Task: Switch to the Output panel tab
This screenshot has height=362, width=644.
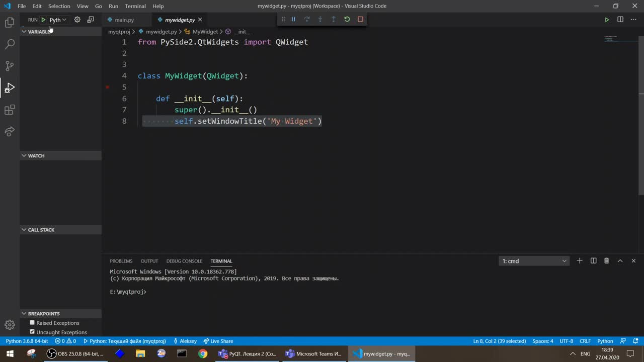Action: pos(149,261)
